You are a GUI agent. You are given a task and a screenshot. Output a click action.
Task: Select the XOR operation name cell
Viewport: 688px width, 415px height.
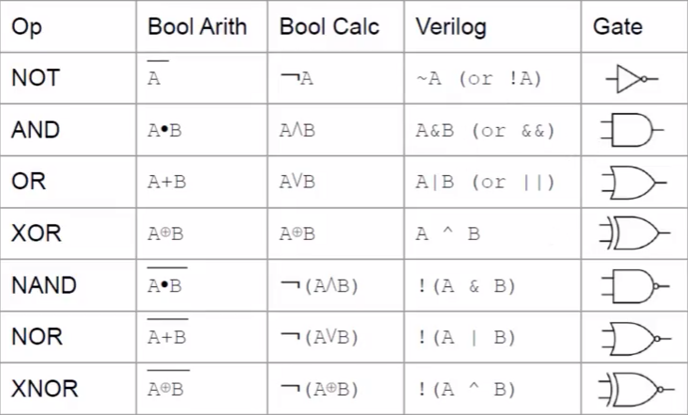click(x=36, y=234)
